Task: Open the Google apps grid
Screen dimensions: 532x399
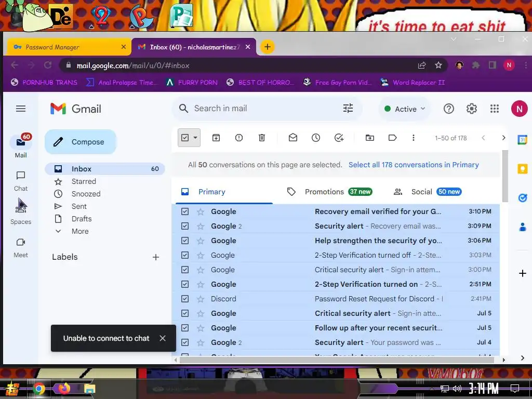Action: coord(495,109)
